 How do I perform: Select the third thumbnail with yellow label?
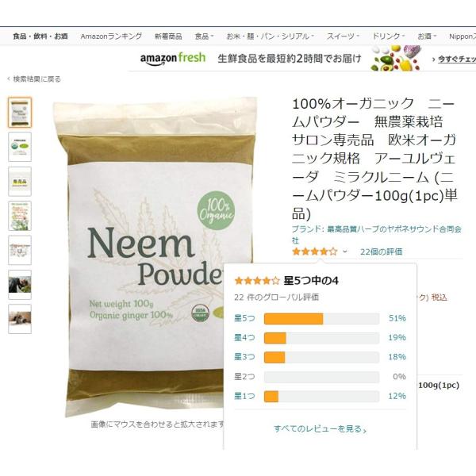point(20,181)
